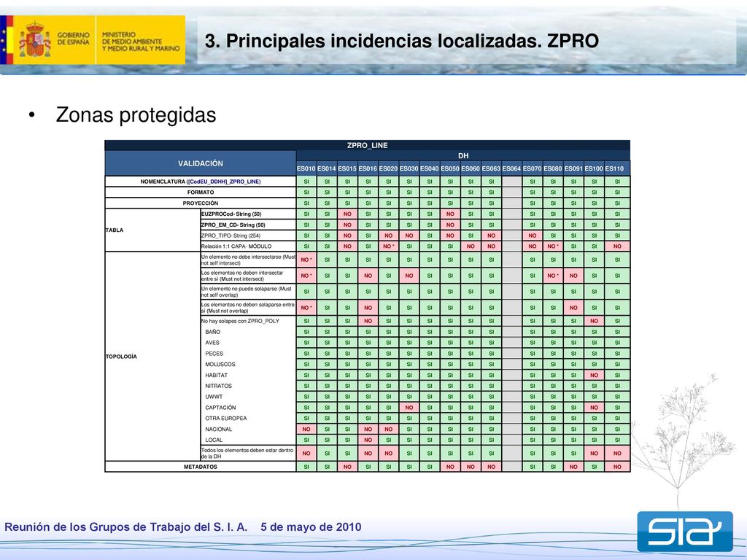Select column header ES070

point(532,168)
